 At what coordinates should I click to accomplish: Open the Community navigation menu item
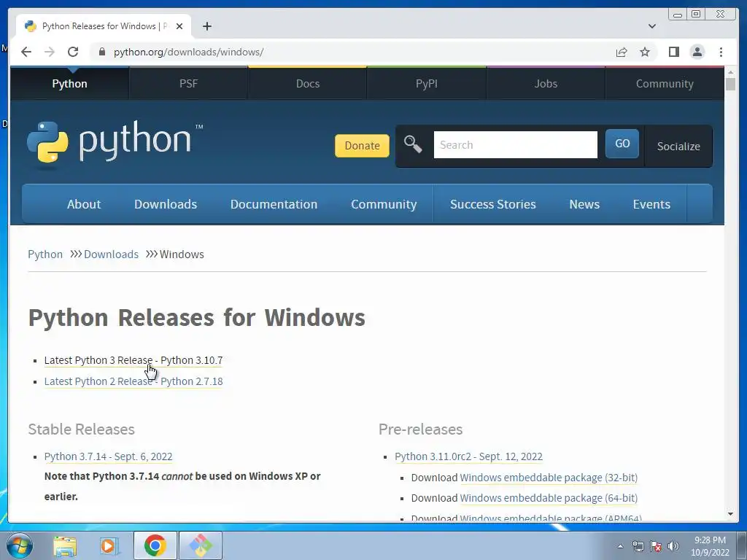point(384,204)
